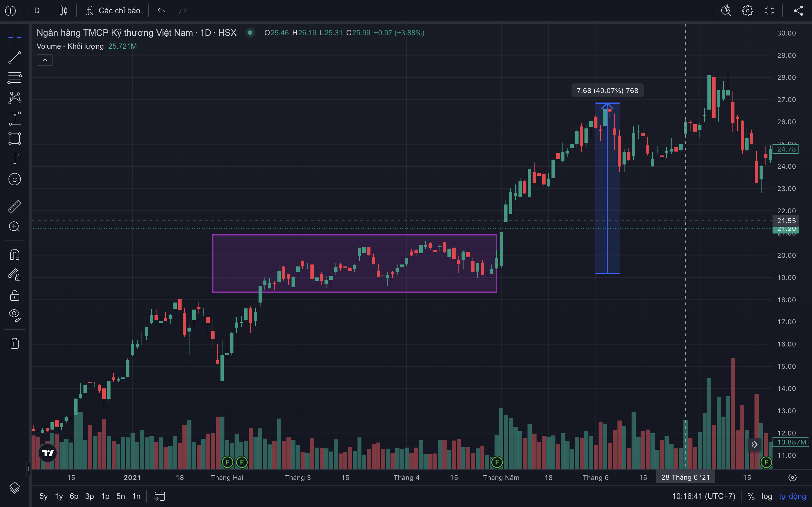This screenshot has height=507, width=812.
Task: Open the Fibonacci retracement tools
Action: 14,78
